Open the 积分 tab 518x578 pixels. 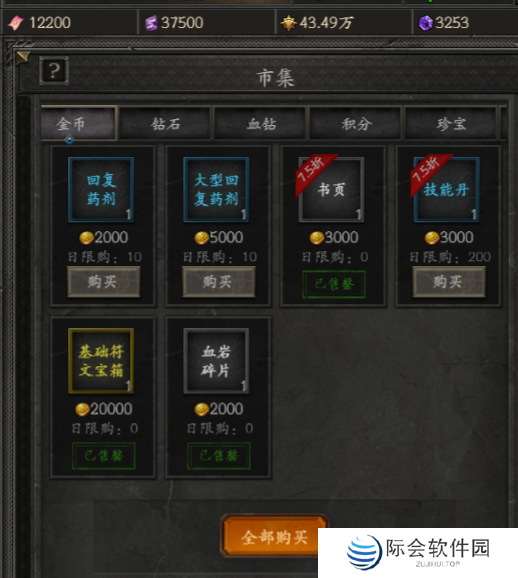coord(356,123)
